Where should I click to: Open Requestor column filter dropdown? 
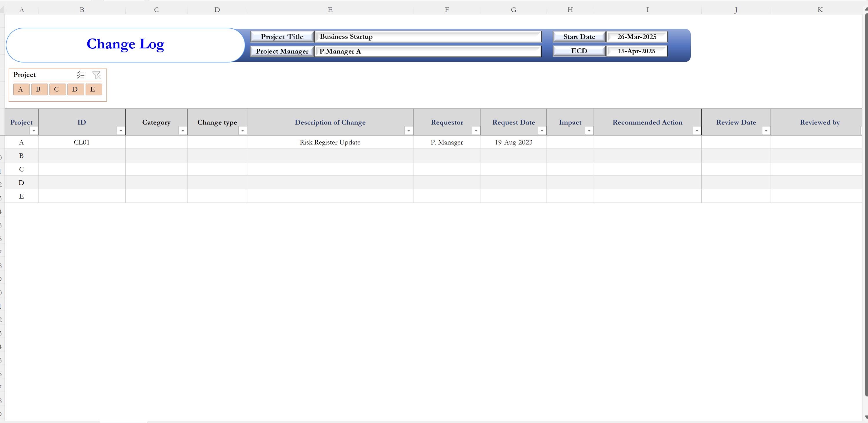(x=476, y=131)
